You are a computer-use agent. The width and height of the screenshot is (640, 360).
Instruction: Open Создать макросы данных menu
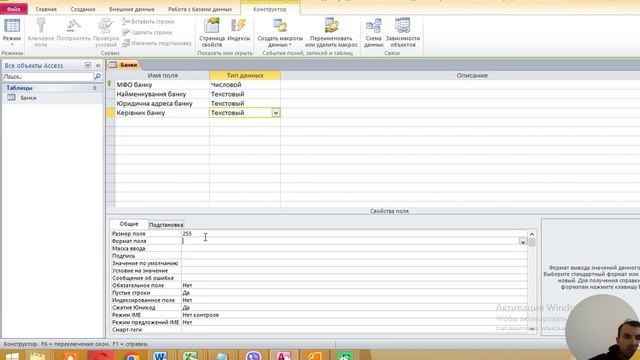[x=280, y=32]
